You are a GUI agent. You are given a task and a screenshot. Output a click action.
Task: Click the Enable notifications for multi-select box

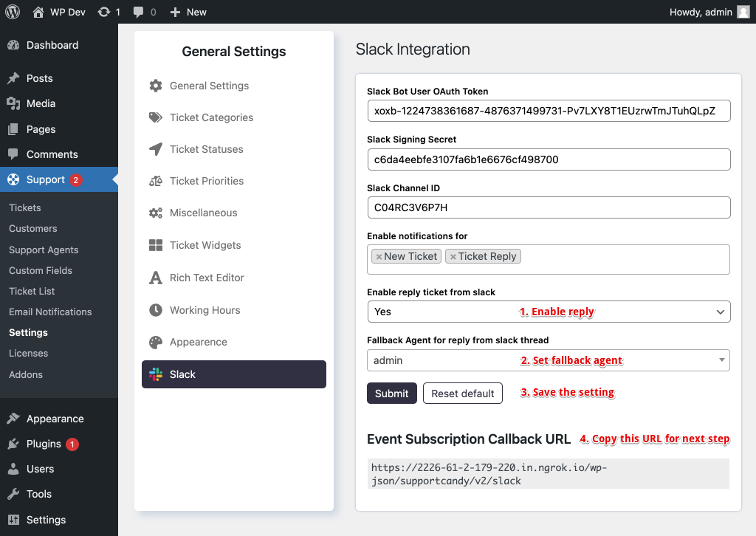click(549, 260)
